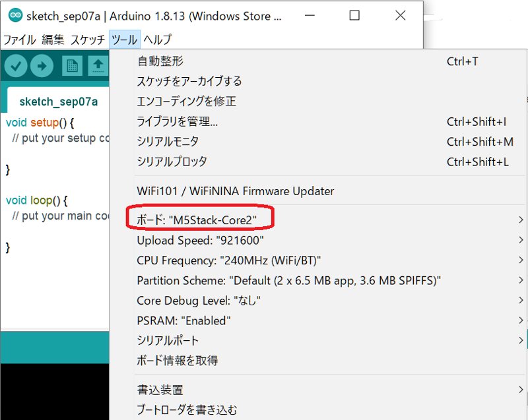Expand Upload Speed "921600" submenu

(x=318, y=240)
